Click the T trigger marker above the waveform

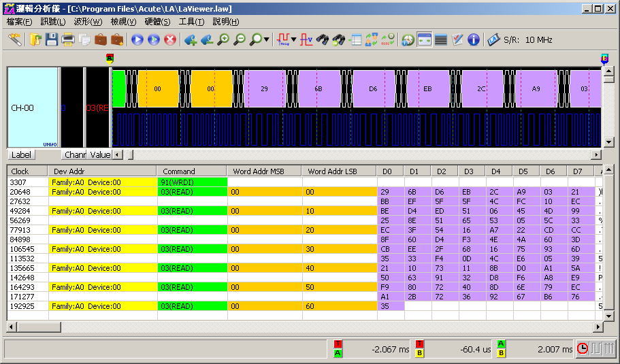point(110,59)
